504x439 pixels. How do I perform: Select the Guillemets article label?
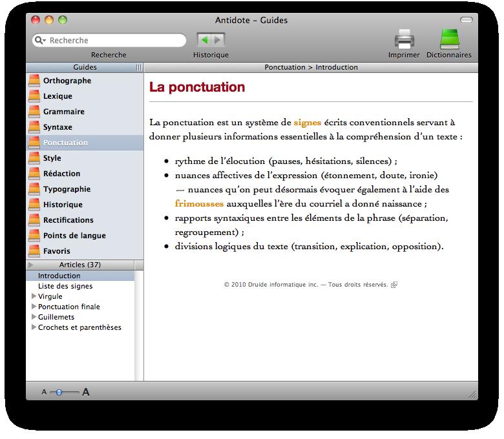click(x=56, y=317)
